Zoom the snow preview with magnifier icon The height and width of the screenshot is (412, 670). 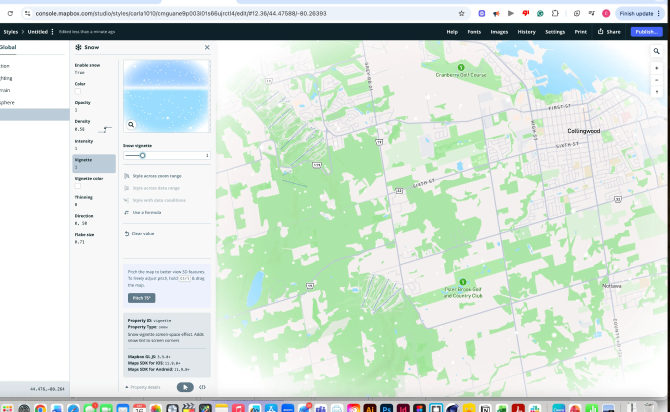point(131,125)
